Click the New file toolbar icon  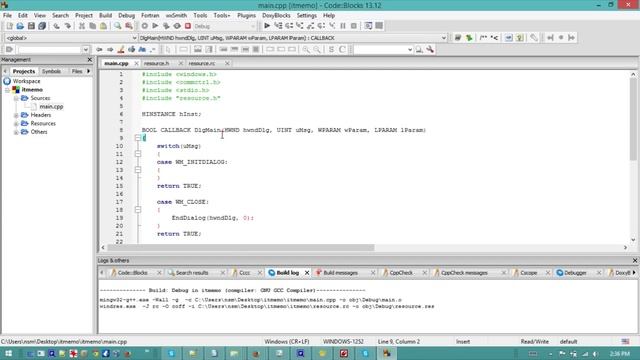pos(9,26)
